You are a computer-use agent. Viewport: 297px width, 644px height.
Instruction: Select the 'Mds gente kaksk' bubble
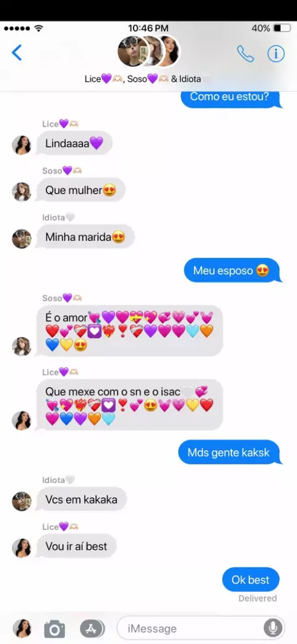229,453
